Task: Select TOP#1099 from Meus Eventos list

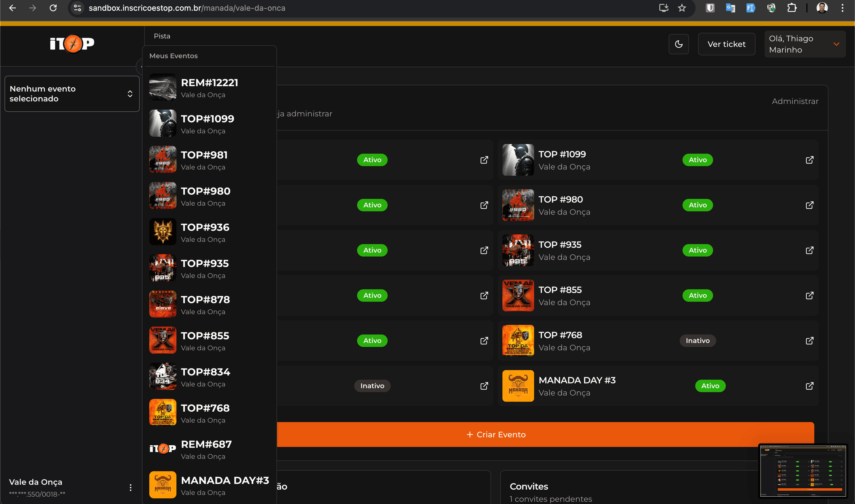Action: [209, 123]
